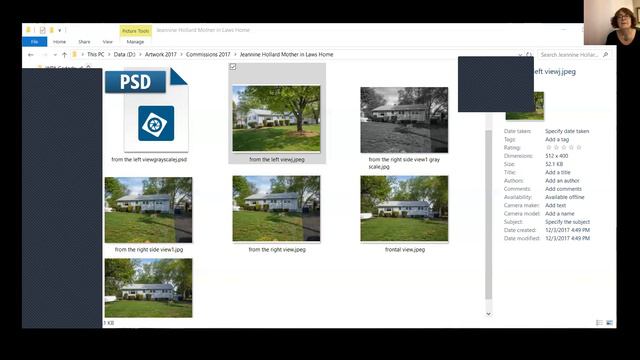Click Jeannine Hollard Mother in Laws Home breadcrumb
640x360 pixels.
(287, 54)
